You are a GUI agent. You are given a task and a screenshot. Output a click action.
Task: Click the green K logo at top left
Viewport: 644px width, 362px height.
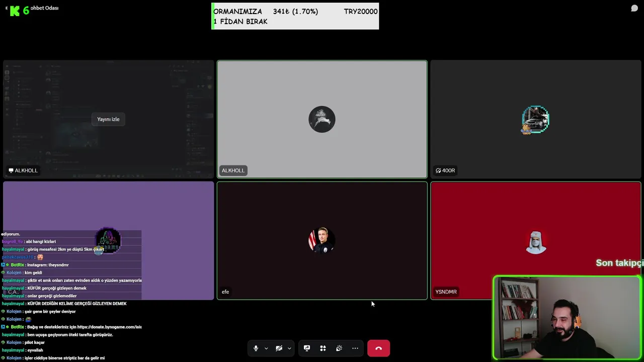(x=15, y=10)
